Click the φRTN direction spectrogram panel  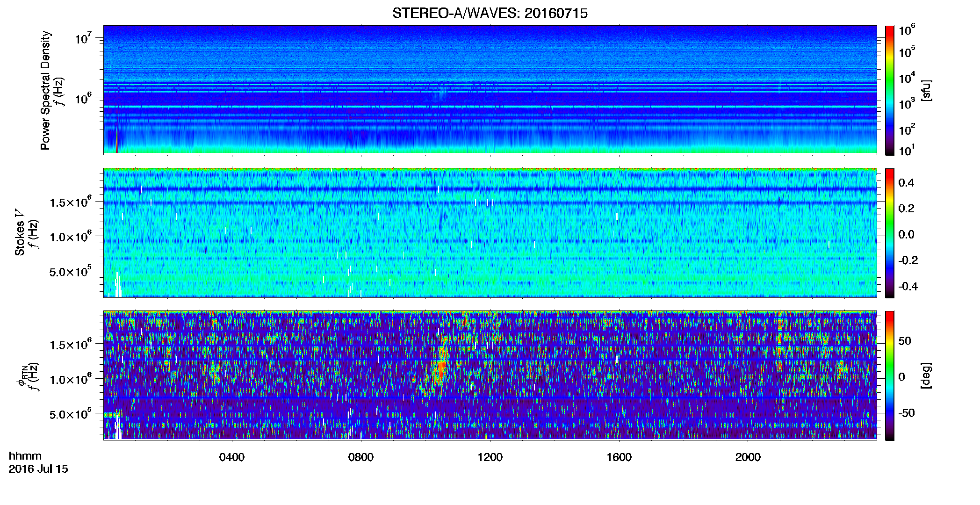click(490, 375)
